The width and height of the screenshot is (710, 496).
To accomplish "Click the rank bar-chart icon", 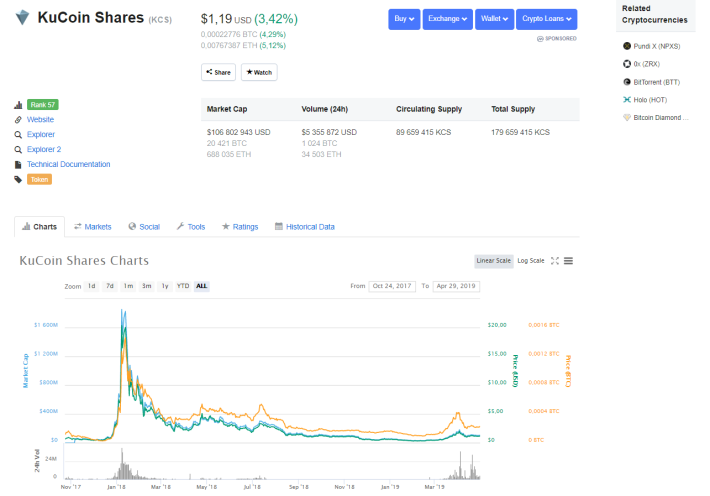I will coord(18,105).
